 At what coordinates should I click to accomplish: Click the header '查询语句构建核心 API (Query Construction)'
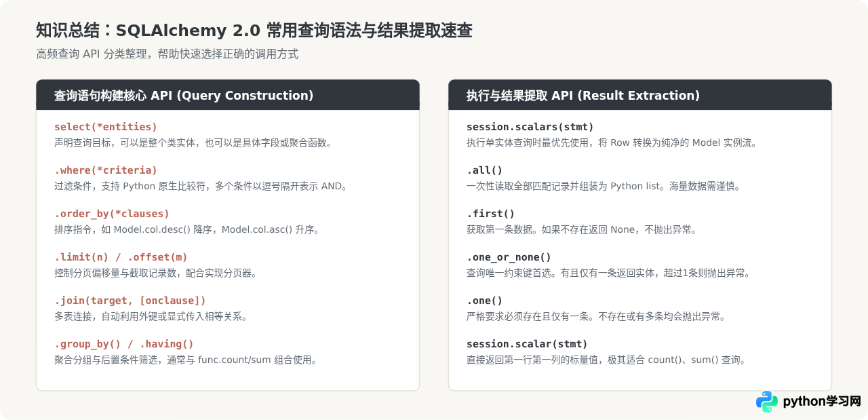click(x=184, y=96)
